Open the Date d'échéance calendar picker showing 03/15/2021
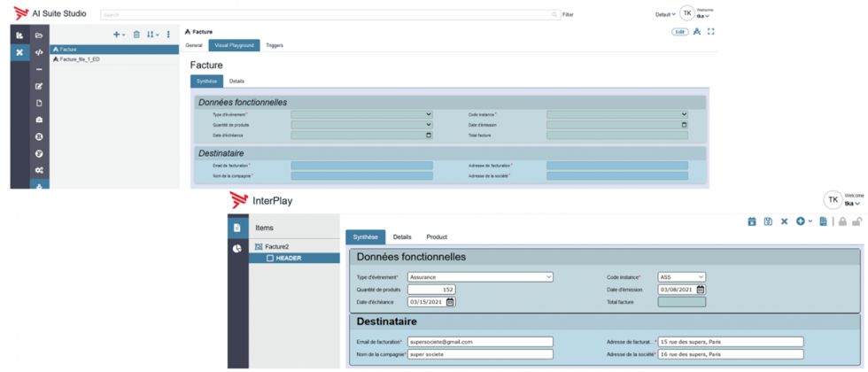 pyautogui.click(x=450, y=302)
